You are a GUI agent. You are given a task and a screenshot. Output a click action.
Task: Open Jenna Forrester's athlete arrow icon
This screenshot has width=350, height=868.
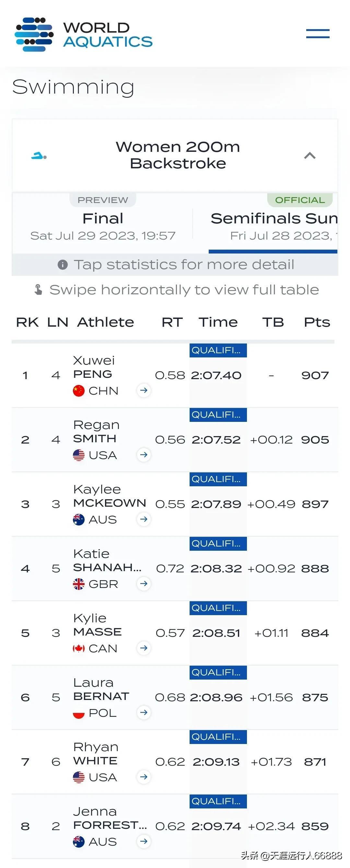pyautogui.click(x=144, y=841)
